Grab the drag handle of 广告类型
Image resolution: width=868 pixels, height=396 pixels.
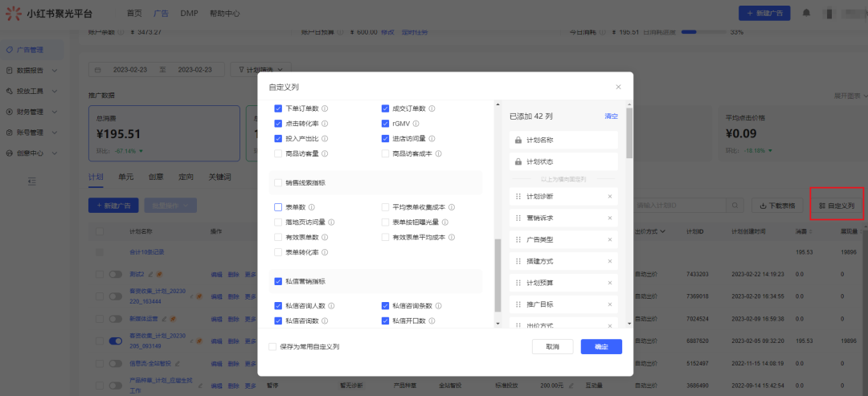518,239
